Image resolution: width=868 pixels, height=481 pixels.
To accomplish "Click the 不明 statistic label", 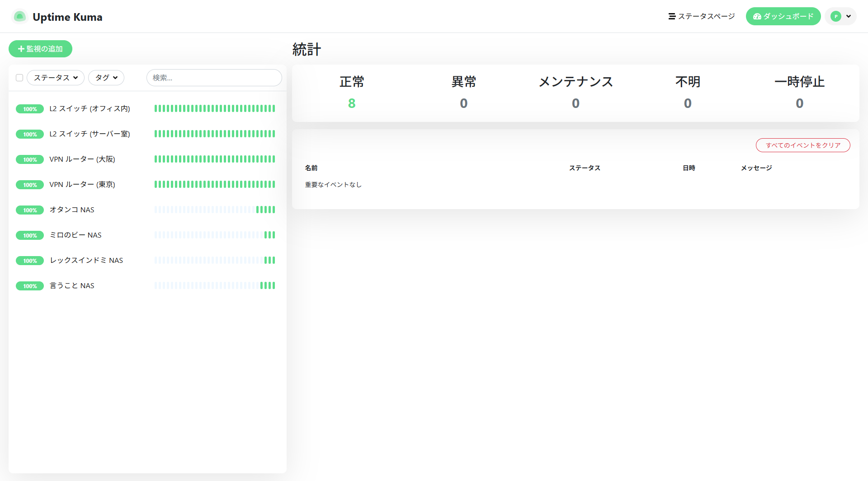I will pyautogui.click(x=688, y=82).
